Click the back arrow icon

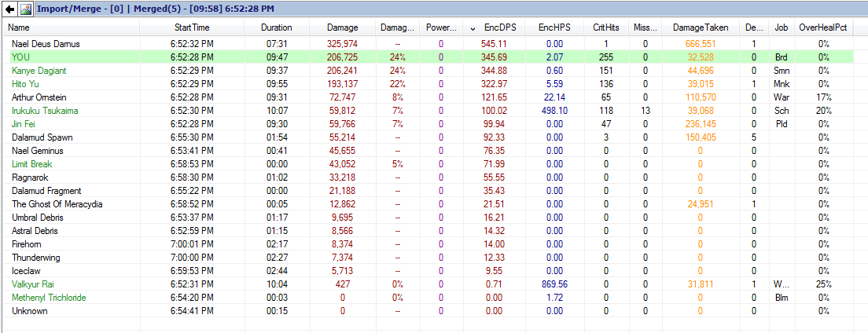tap(9, 9)
